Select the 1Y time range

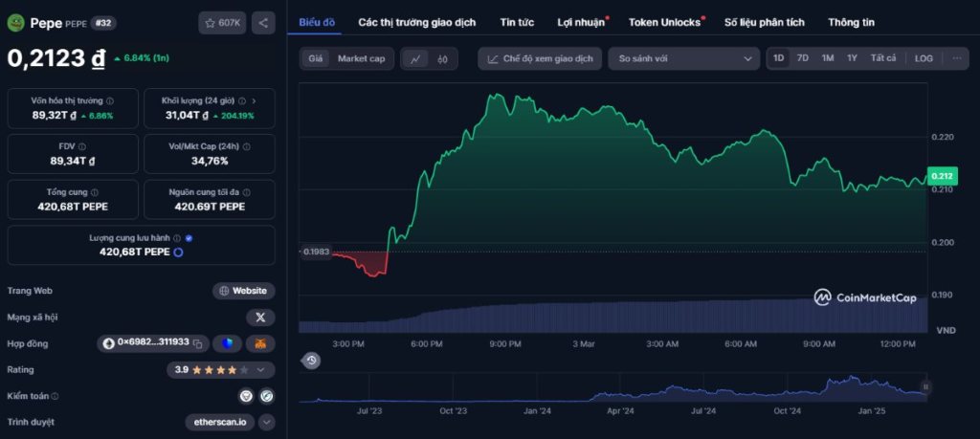click(853, 58)
